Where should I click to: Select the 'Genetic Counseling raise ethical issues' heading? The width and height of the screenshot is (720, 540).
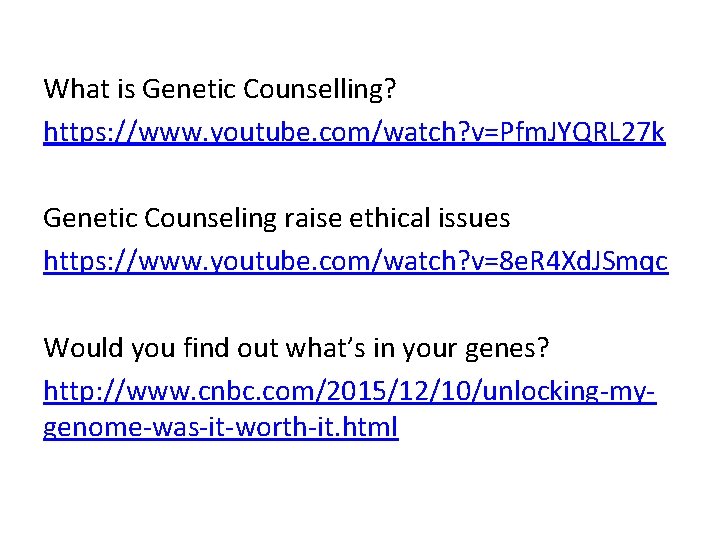pos(276,218)
